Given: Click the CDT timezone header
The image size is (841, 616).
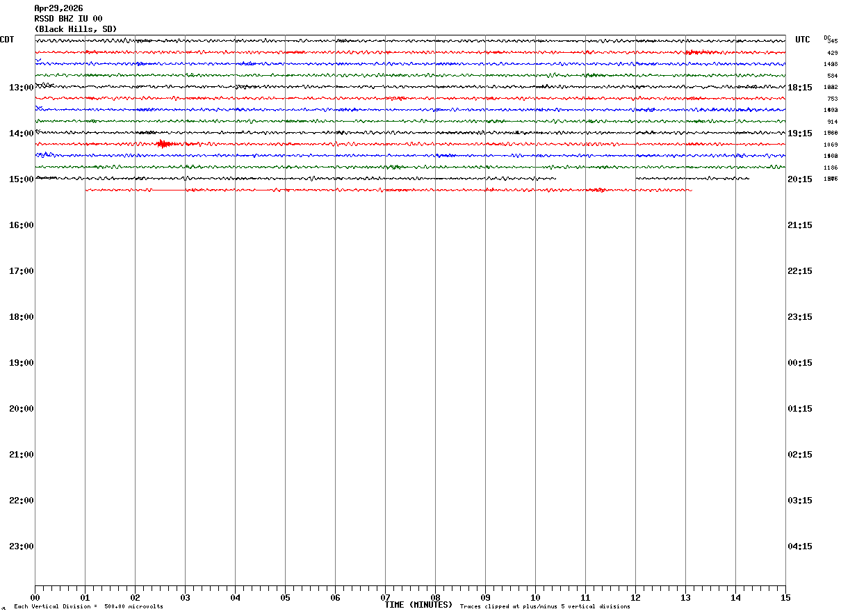Looking at the screenshot, I should [7, 40].
